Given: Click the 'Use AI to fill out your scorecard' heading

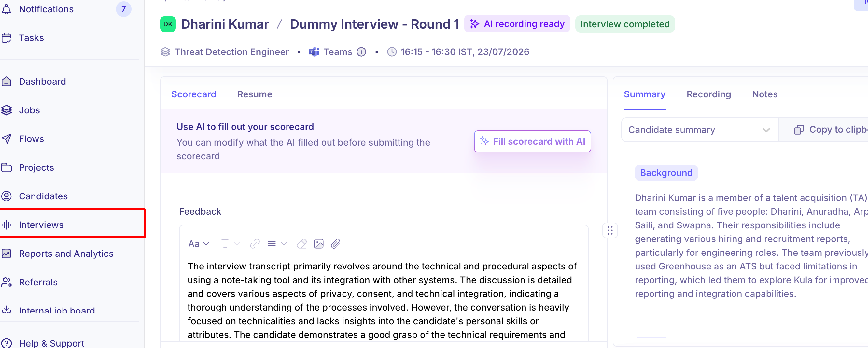Looking at the screenshot, I should (x=245, y=127).
